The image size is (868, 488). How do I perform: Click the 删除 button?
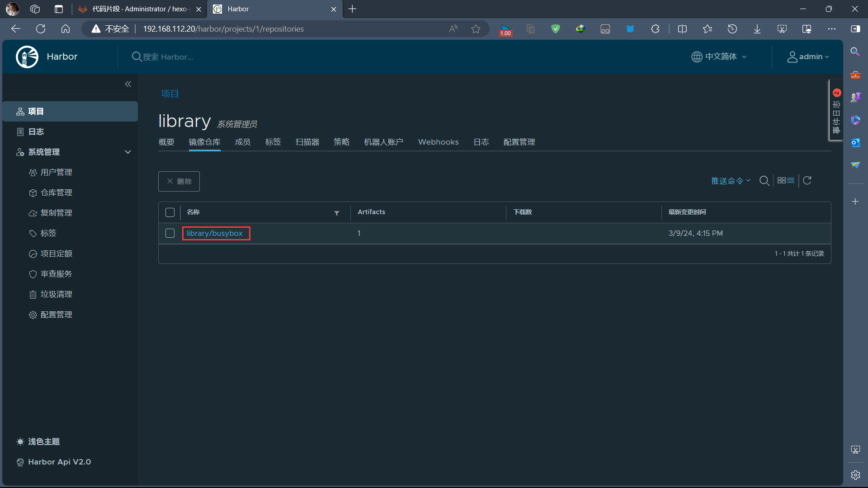179,181
